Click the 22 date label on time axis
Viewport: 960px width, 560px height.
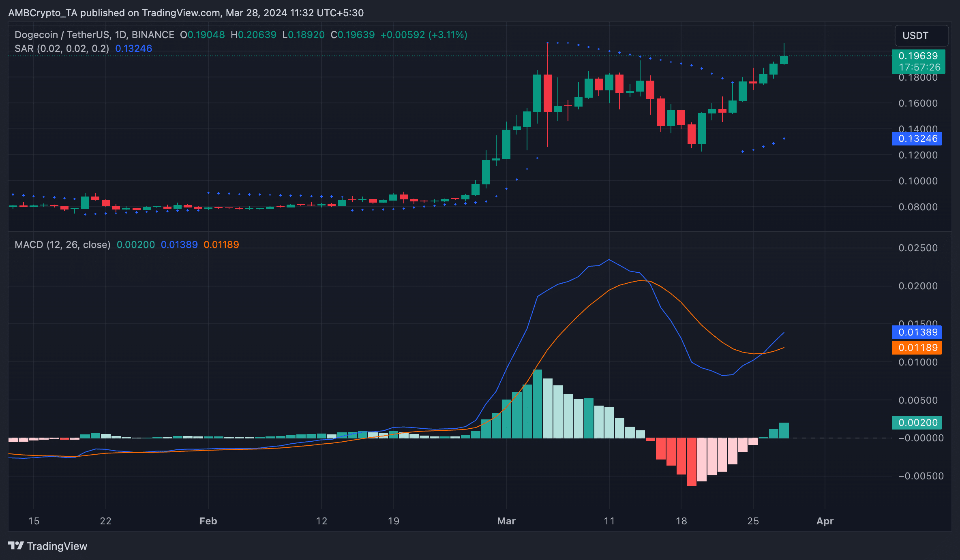tap(106, 521)
